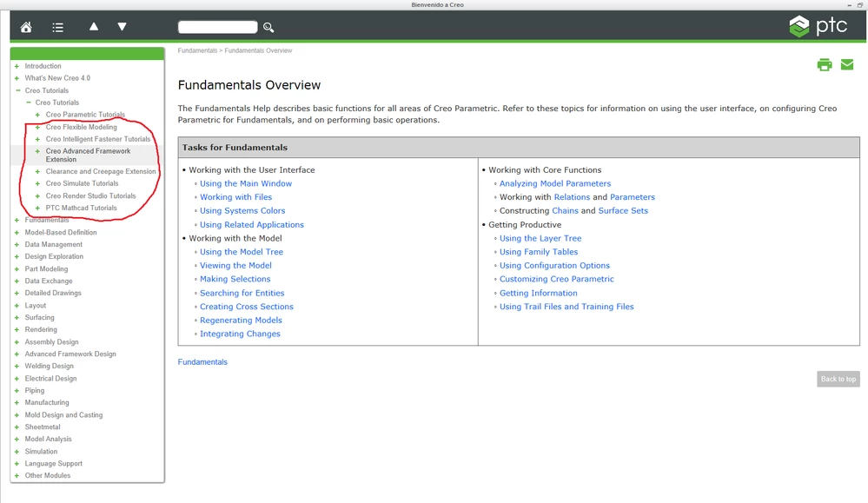Follow the Relations link

572,197
